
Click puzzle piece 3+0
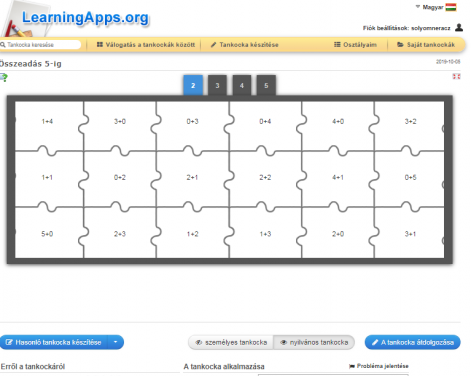pyautogui.click(x=120, y=122)
